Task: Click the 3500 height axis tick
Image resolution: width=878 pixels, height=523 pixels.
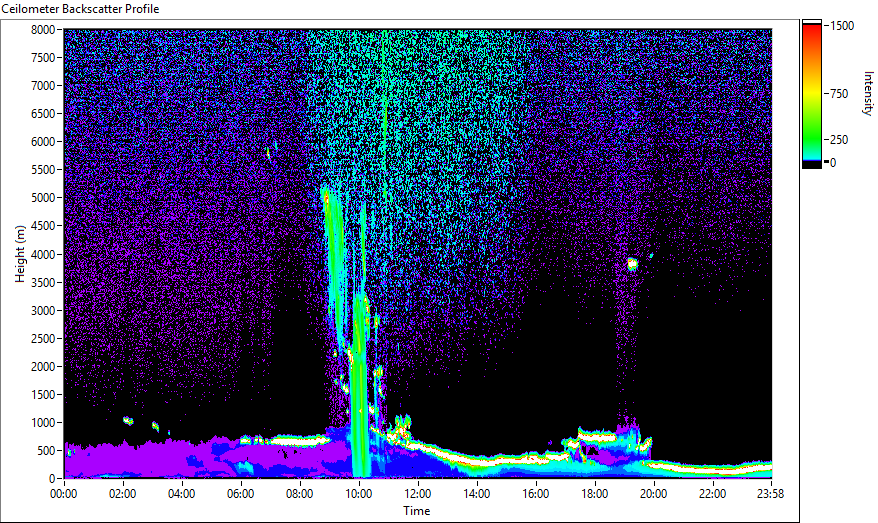Action: point(43,282)
